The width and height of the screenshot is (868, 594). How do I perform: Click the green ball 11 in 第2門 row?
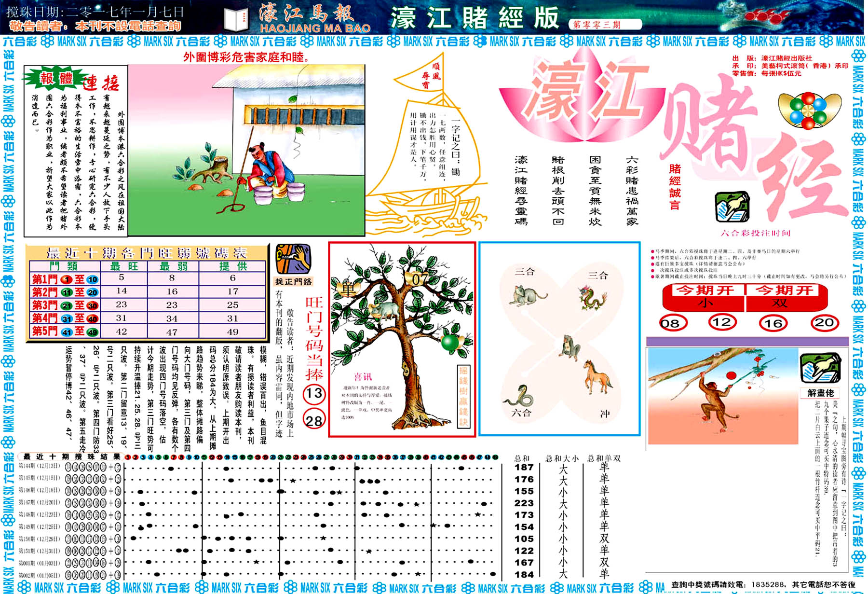tap(67, 292)
